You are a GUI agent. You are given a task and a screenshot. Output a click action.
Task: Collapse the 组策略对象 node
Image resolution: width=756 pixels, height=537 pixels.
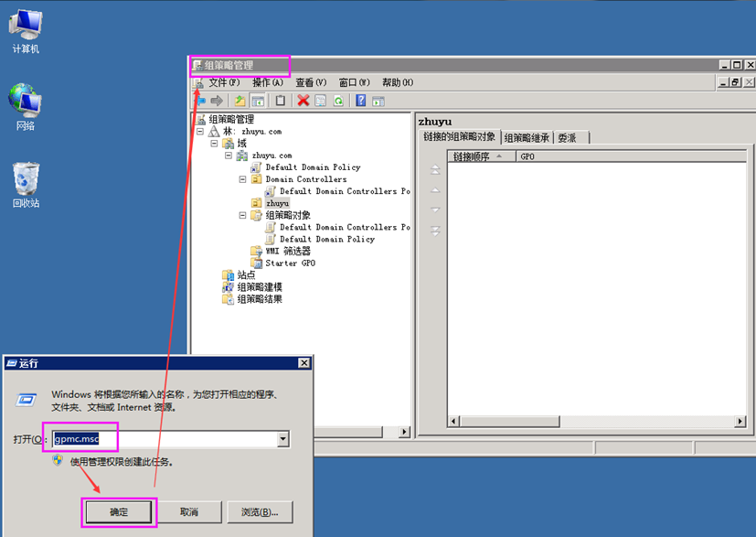(242, 215)
